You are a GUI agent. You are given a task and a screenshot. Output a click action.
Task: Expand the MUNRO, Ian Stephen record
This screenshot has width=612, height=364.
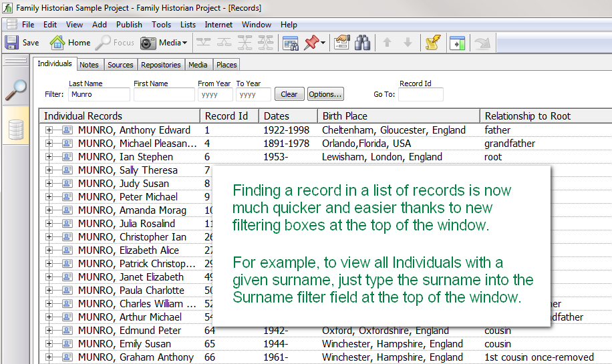[49, 157]
